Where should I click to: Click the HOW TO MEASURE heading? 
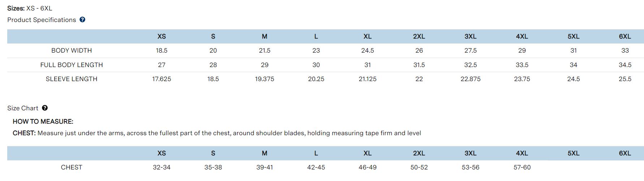[43, 122]
